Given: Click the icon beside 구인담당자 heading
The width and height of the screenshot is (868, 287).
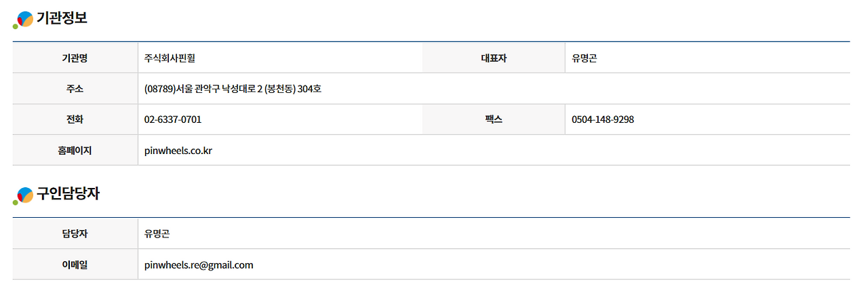Looking at the screenshot, I should coord(23,195).
